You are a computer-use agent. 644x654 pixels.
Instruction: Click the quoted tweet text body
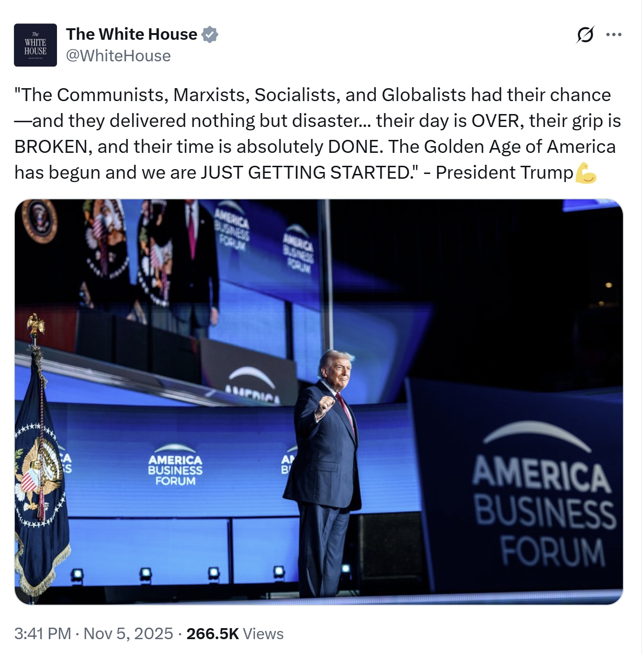click(317, 134)
